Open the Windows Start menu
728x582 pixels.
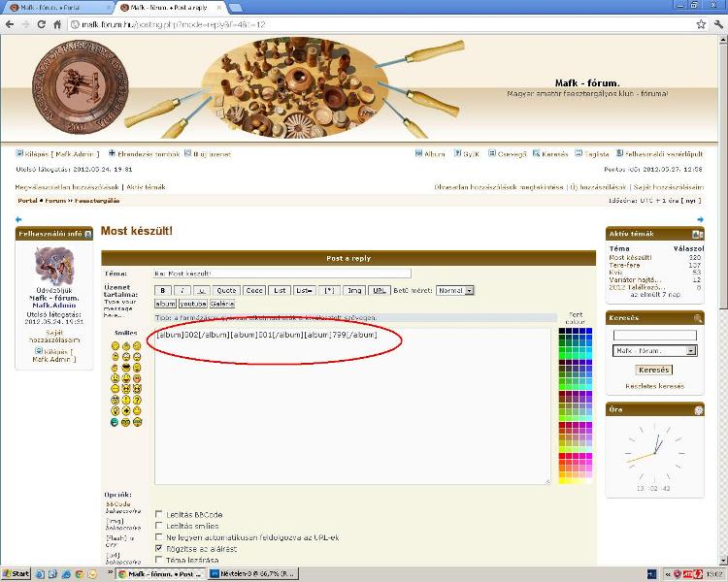pyautogui.click(x=17, y=574)
